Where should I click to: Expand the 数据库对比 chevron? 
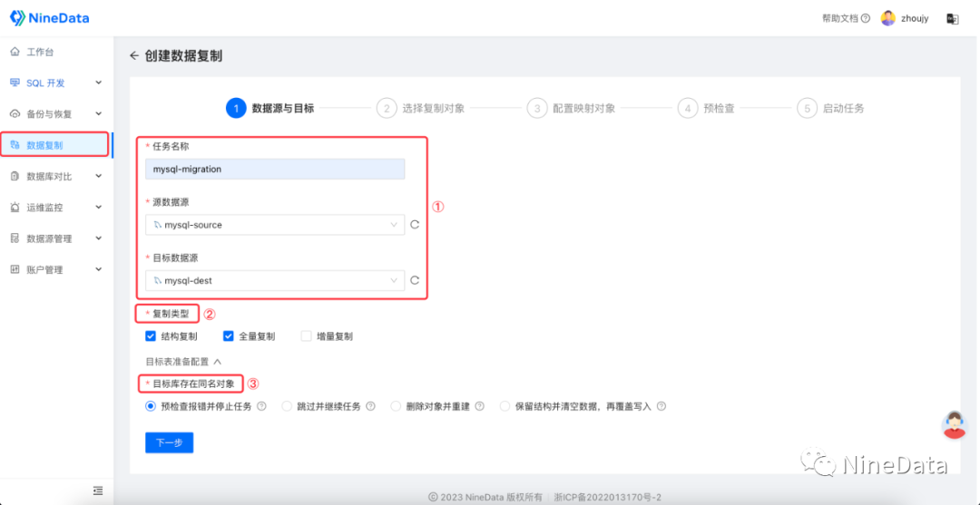point(98,176)
